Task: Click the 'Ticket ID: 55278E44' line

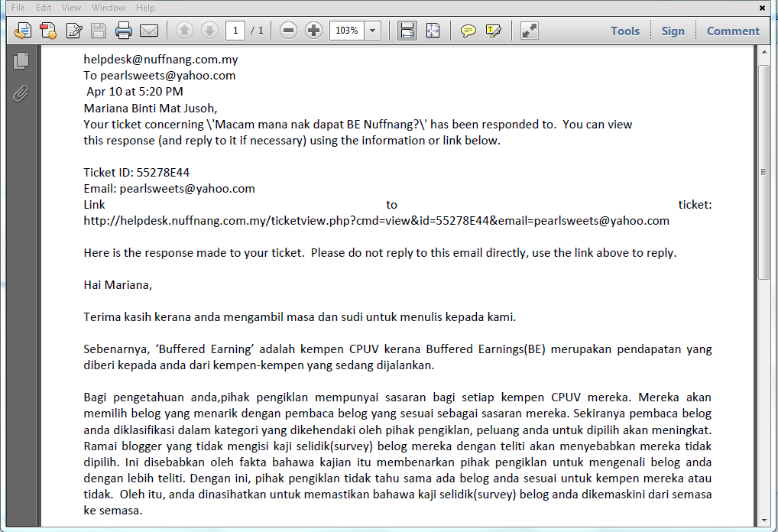Action: (x=137, y=173)
